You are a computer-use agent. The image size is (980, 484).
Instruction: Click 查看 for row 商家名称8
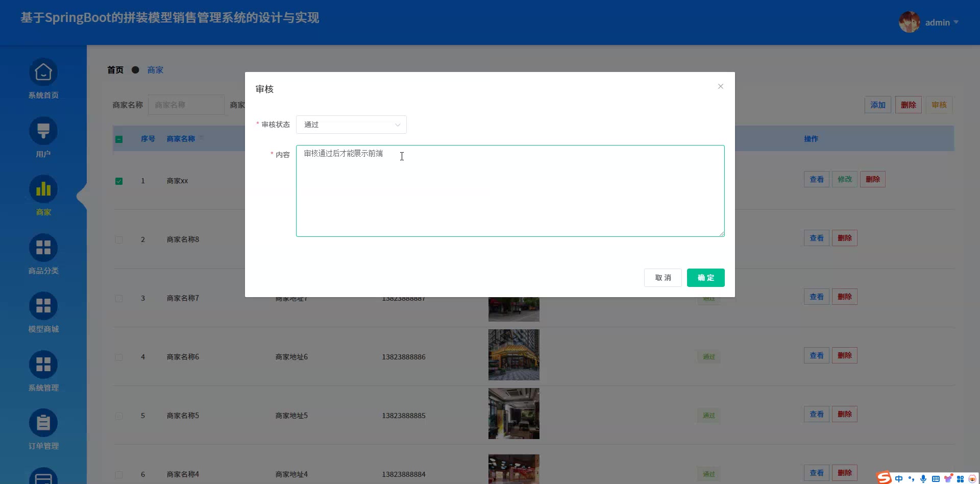pyautogui.click(x=817, y=238)
